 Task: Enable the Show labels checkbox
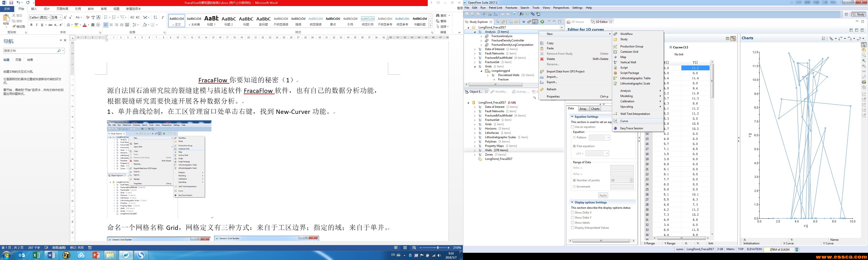coord(572,223)
